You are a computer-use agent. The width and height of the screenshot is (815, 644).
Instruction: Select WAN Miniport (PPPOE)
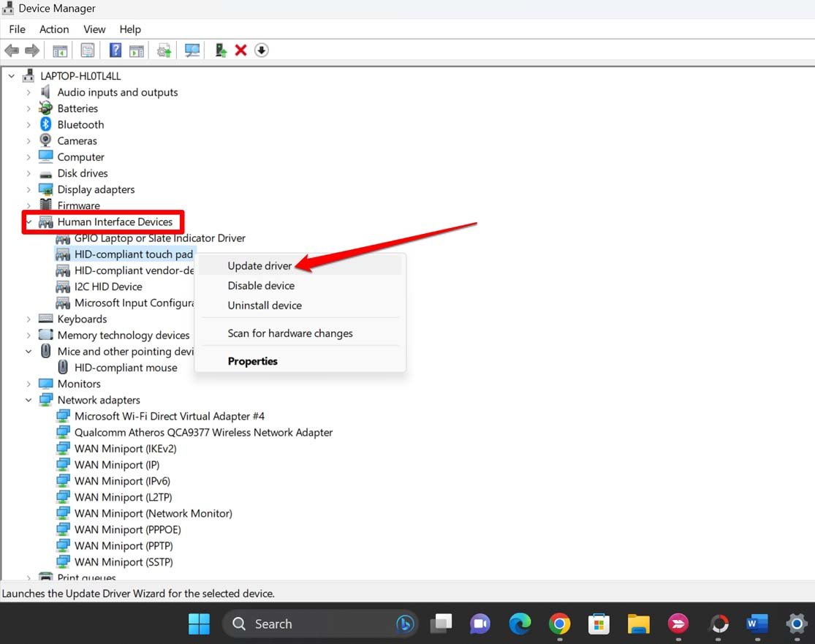point(128,530)
